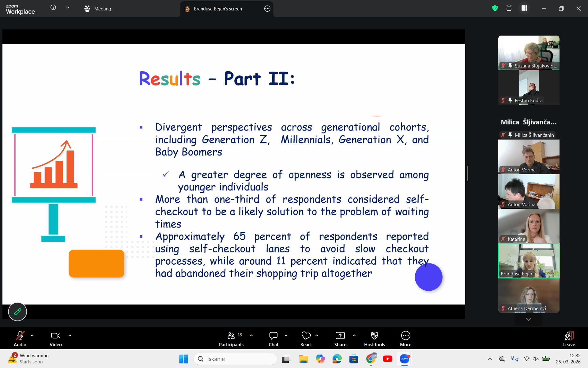Expand audio settings arrow
This screenshot has height=368, width=588.
point(32,335)
